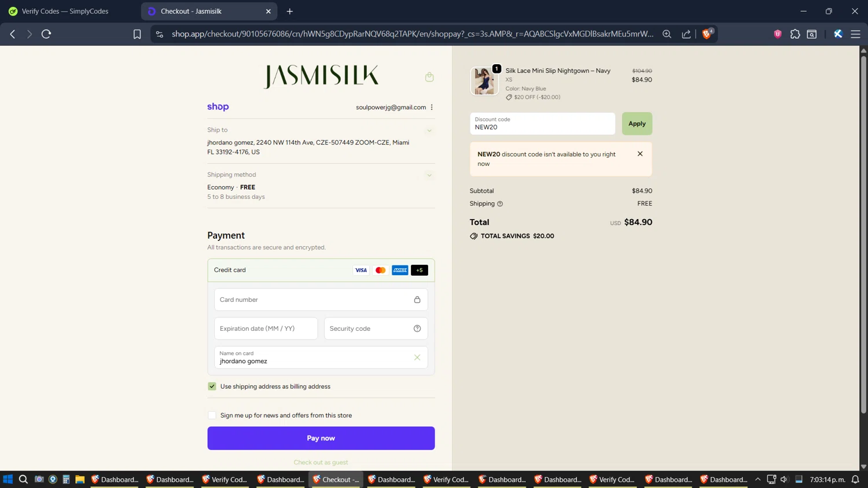
Task: Go forward in browser history
Action: (x=29, y=34)
